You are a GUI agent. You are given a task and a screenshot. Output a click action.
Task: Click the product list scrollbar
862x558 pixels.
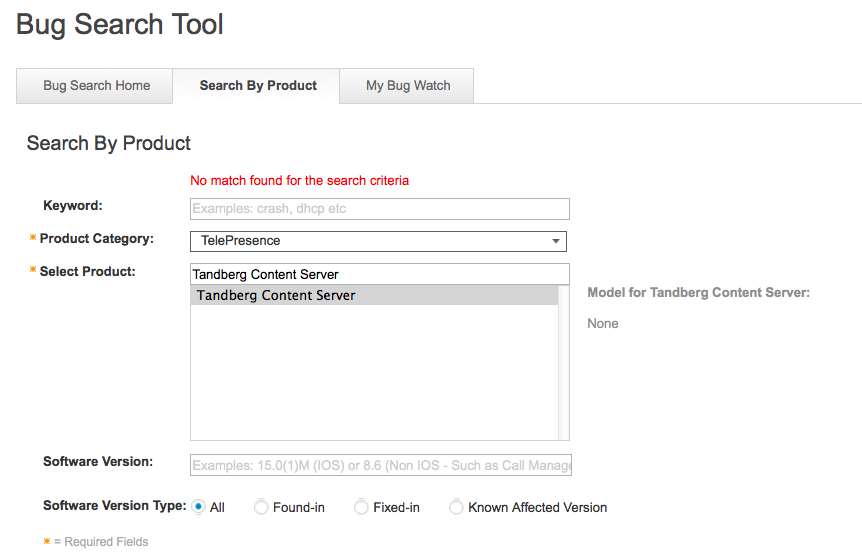pos(563,362)
